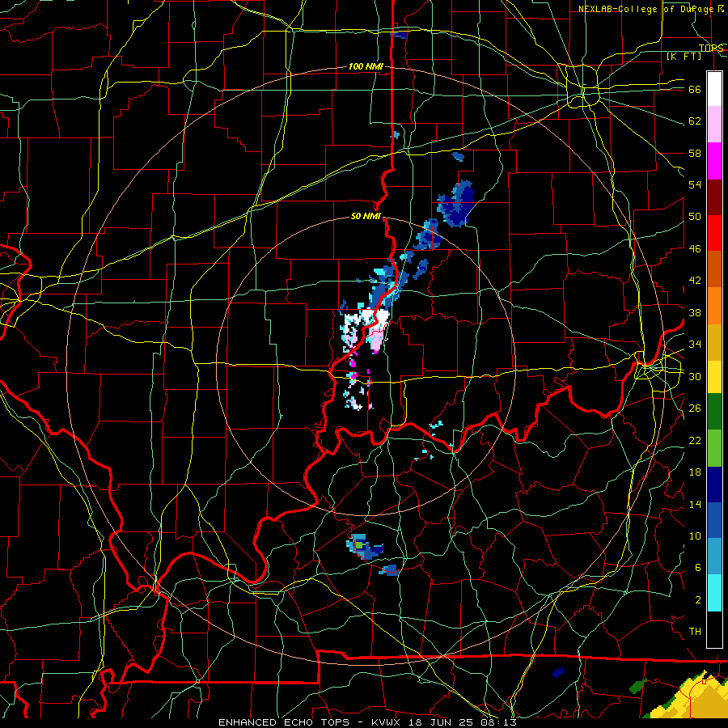The height and width of the screenshot is (728, 728).
Task: Click the '42' legend value
Action: pyautogui.click(x=695, y=281)
